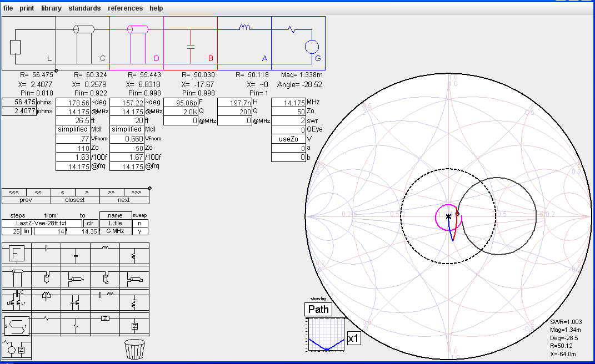Viewport: 595px width, 364px height.
Task: Edit the steps field showing 25
Action: tap(12, 231)
